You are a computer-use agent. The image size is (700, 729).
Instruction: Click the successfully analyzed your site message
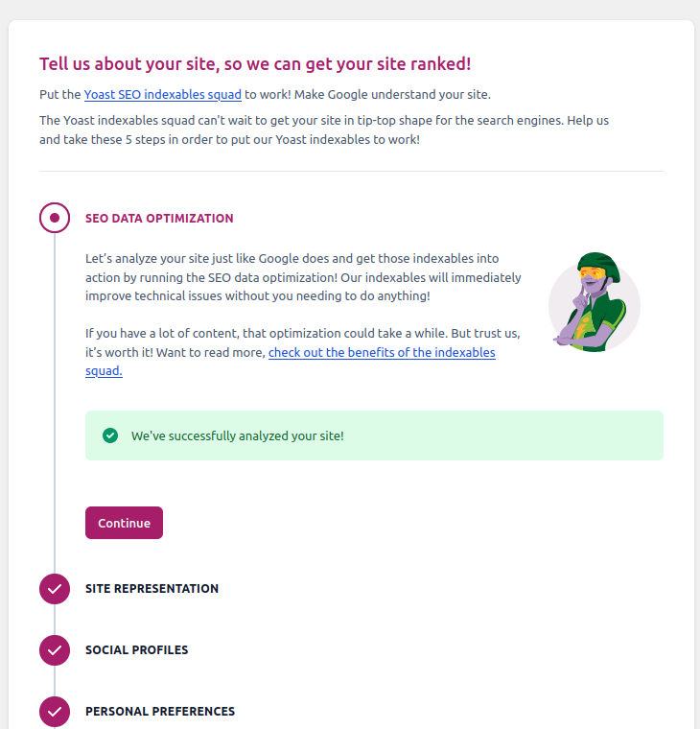[238, 436]
